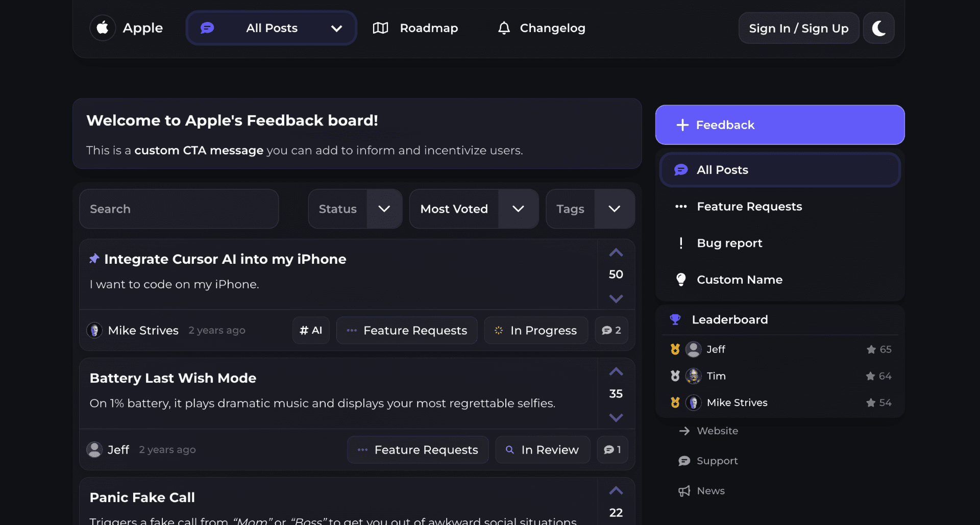Select Bug report board in sidebar
Viewport: 980px width, 525px height.
780,243
